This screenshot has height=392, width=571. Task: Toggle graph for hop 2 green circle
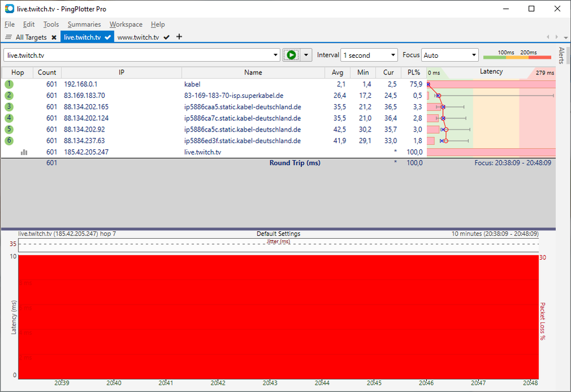coord(9,96)
